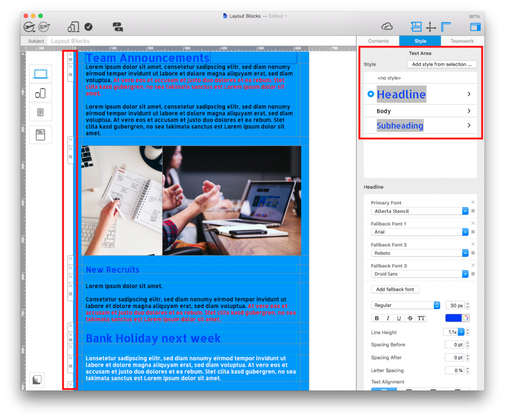Click reorder handle beside Arial font

pyautogui.click(x=473, y=232)
